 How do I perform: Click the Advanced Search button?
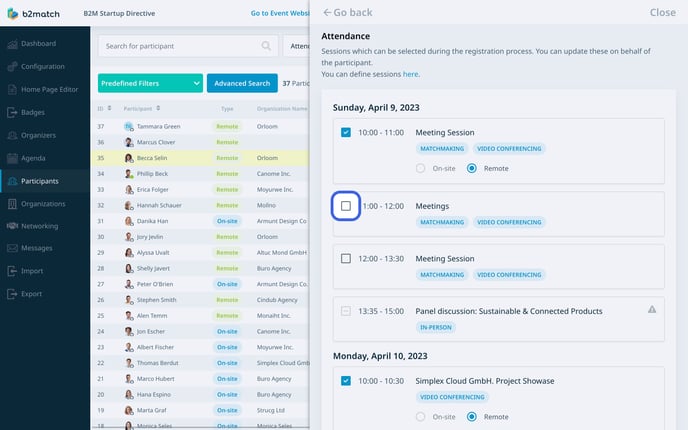point(242,83)
